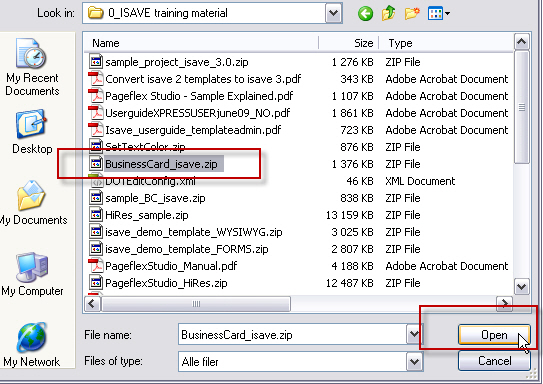Create a new folder

(x=412, y=14)
